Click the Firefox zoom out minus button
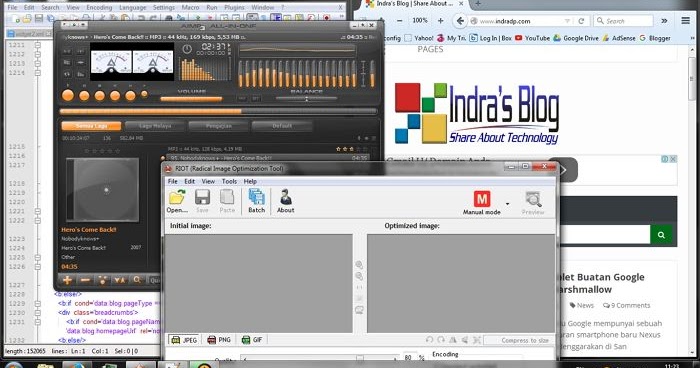This screenshot has height=368, width=700. point(400,21)
